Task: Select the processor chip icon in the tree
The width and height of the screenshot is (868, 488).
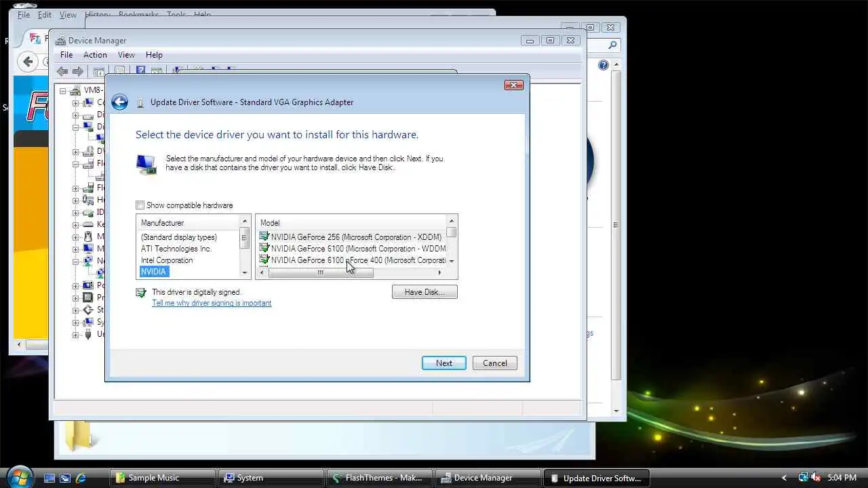Action: click(88, 298)
